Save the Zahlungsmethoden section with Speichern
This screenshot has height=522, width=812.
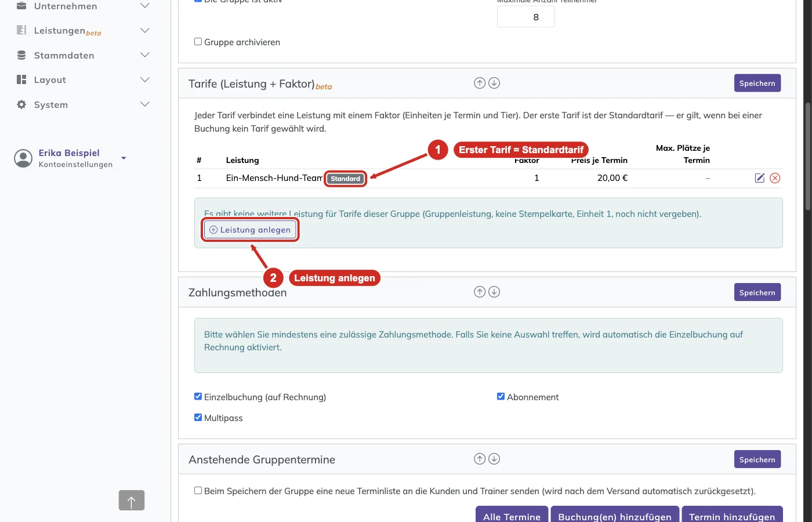click(x=757, y=292)
